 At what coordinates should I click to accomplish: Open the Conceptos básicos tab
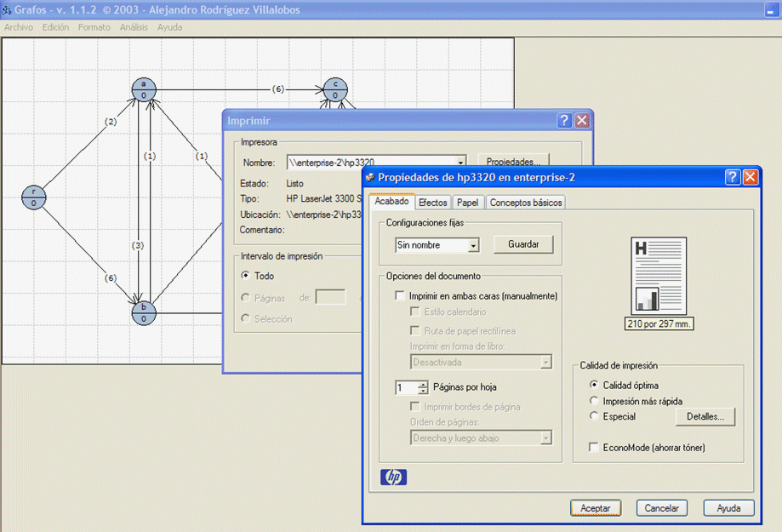click(x=525, y=203)
